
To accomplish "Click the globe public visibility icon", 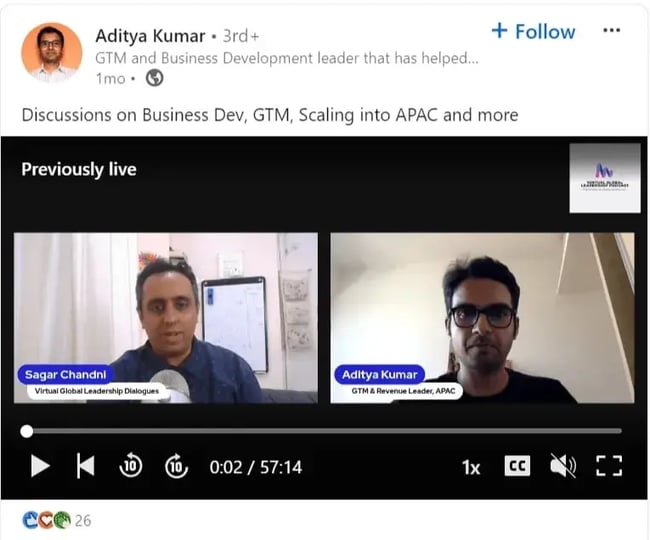I will click(155, 78).
